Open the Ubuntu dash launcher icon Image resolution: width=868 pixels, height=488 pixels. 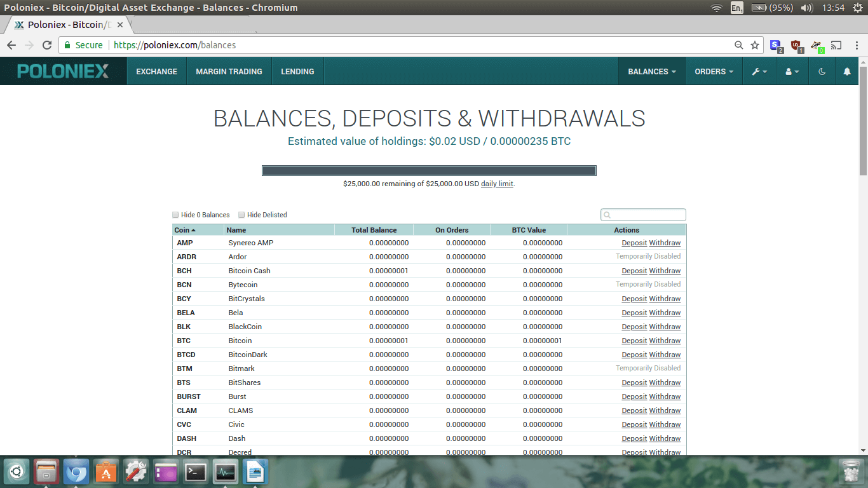(x=16, y=472)
